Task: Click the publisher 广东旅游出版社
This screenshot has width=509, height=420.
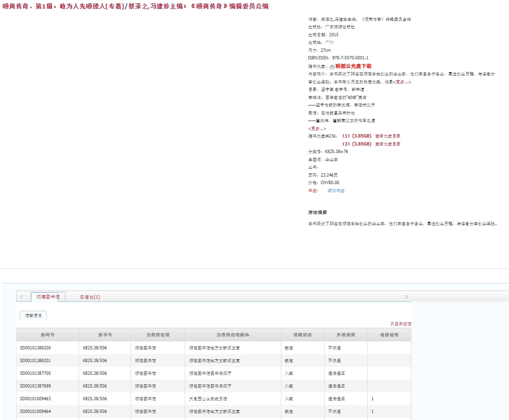Action: 340,27
